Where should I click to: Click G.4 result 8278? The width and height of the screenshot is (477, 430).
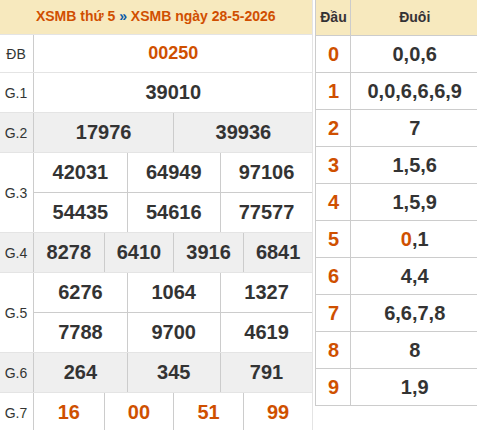69,252
